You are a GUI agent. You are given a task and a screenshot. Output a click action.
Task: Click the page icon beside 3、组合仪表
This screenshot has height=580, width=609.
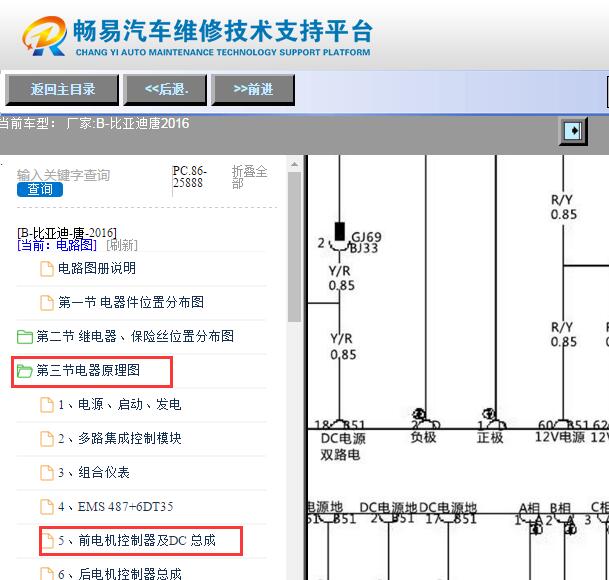[47, 473]
